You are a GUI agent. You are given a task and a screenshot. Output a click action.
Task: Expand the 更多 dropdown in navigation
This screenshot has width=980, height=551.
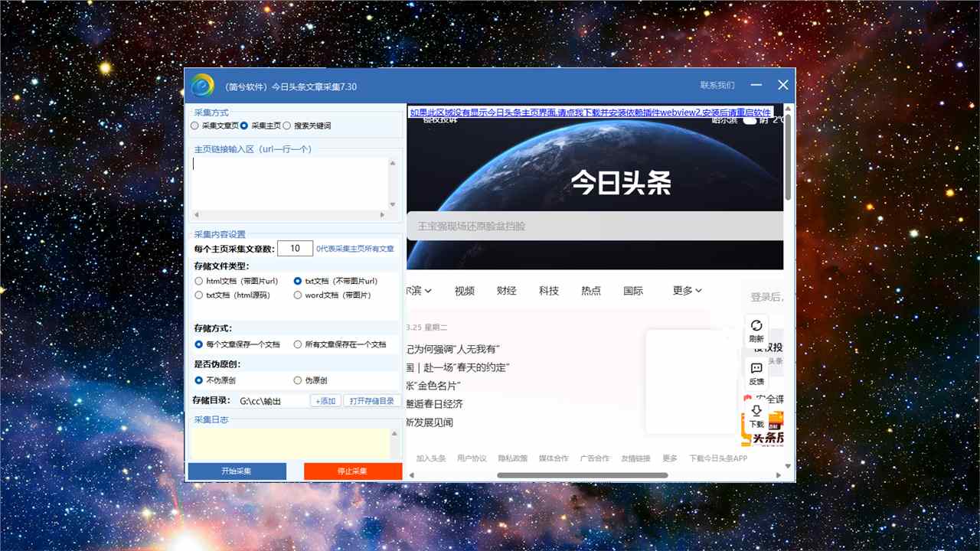tap(687, 291)
